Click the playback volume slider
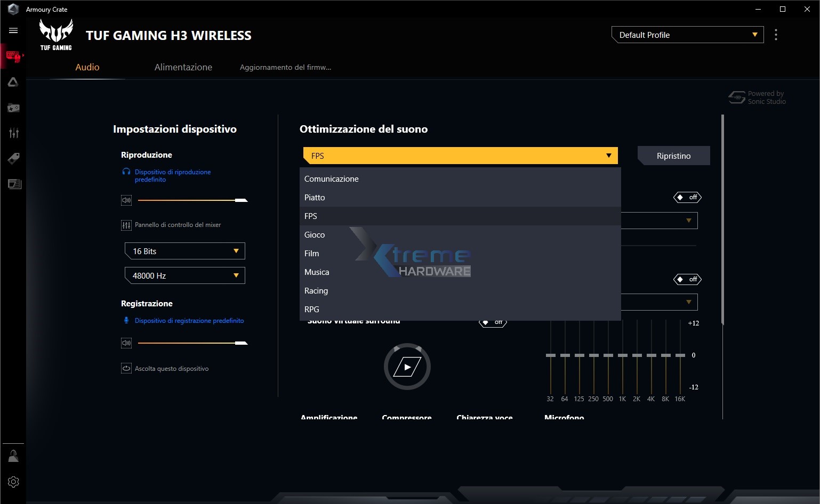 tap(192, 200)
